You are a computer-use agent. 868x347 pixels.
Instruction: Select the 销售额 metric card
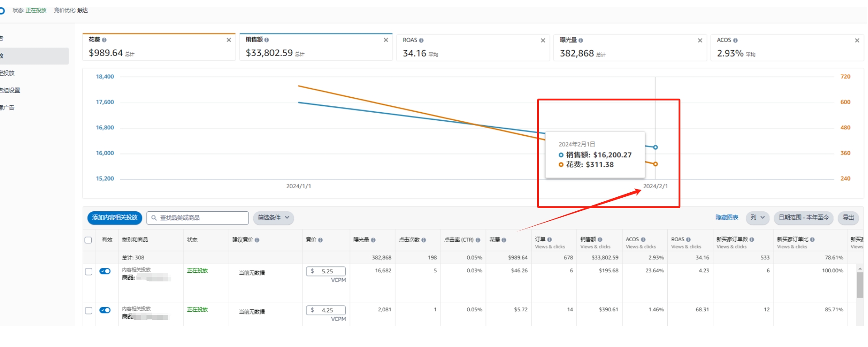[316, 47]
